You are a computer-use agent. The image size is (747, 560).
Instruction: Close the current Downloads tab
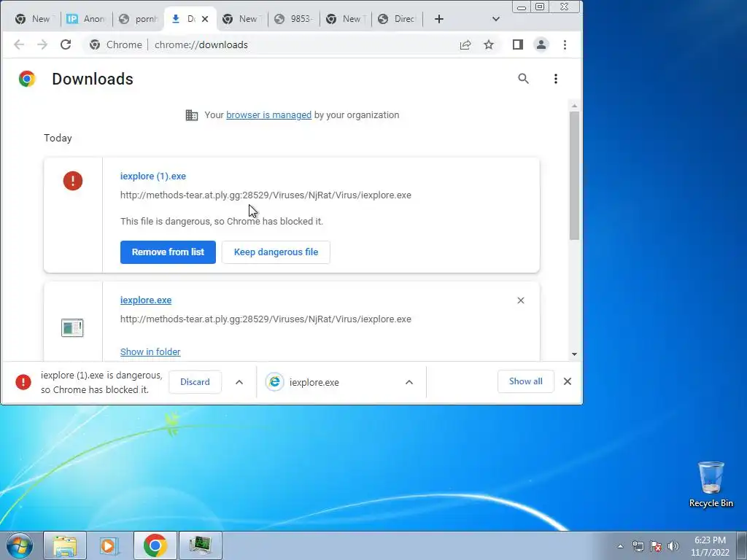[x=205, y=19]
